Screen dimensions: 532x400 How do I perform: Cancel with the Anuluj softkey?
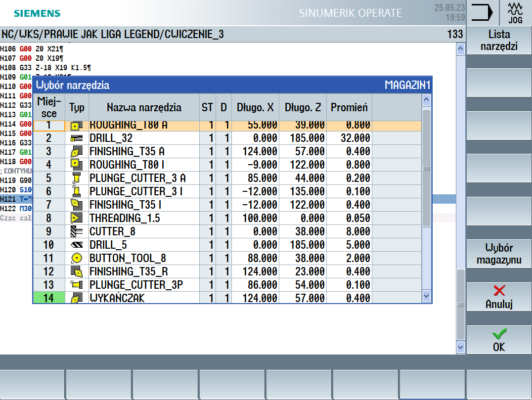point(499,297)
